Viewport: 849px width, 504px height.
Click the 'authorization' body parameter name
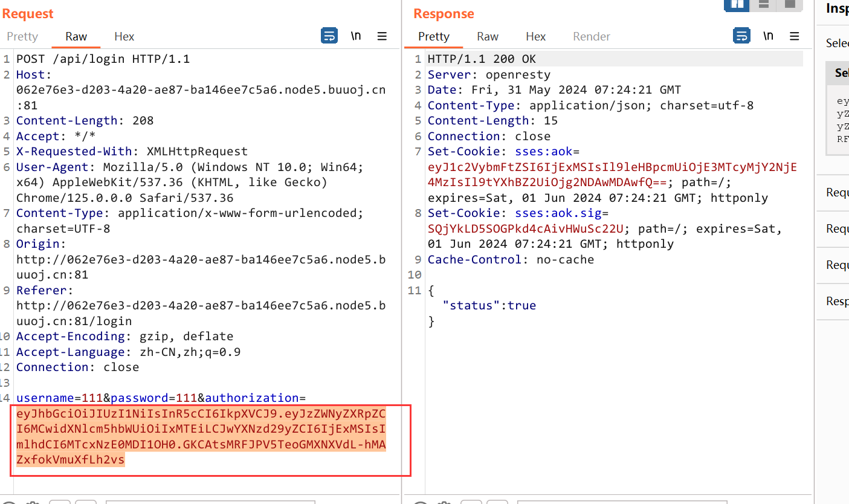pyautogui.click(x=252, y=398)
